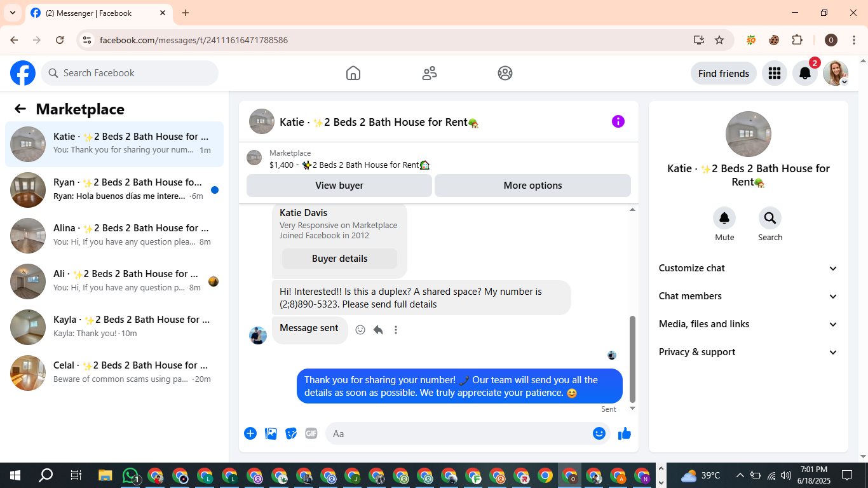This screenshot has height=488, width=868.
Task: Open Windows taskbar search
Action: point(46,475)
